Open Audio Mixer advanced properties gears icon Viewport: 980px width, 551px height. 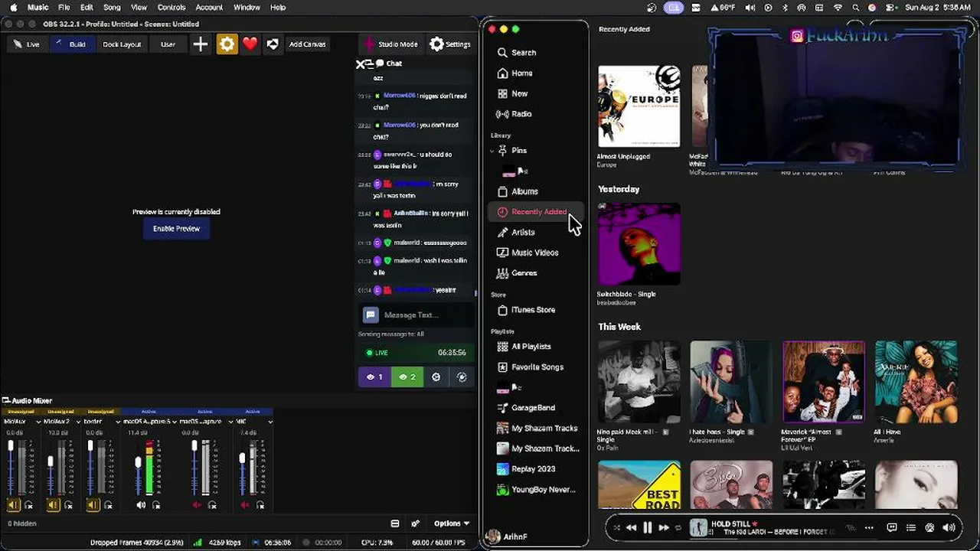pos(415,523)
